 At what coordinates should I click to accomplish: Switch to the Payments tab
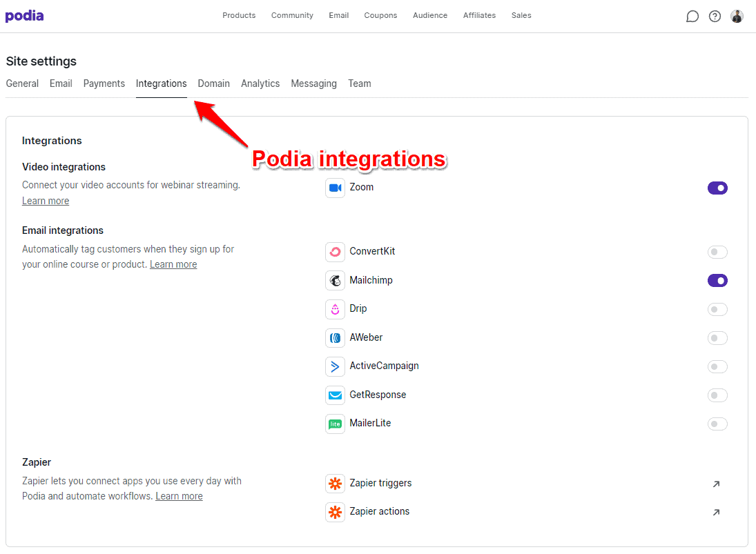pos(104,83)
